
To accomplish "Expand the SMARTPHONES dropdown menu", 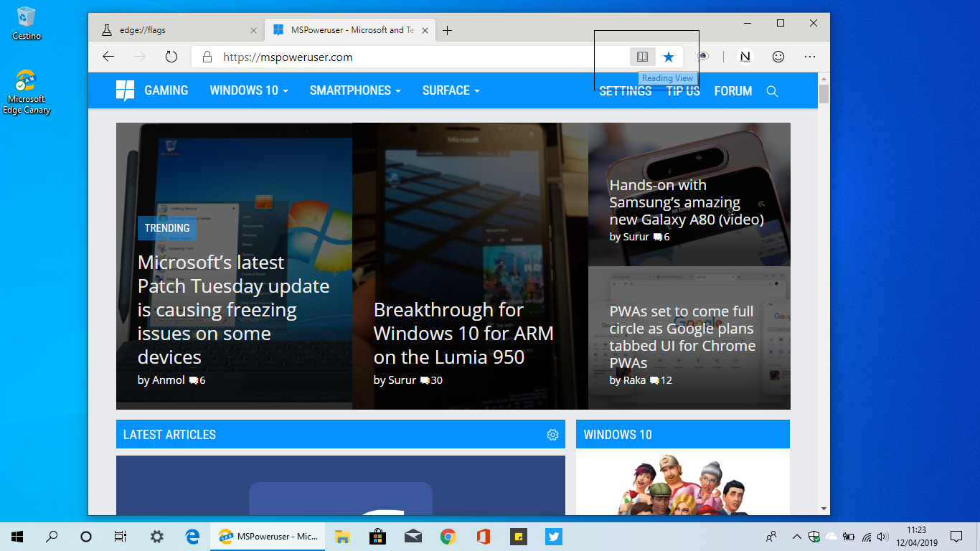I will click(x=355, y=90).
